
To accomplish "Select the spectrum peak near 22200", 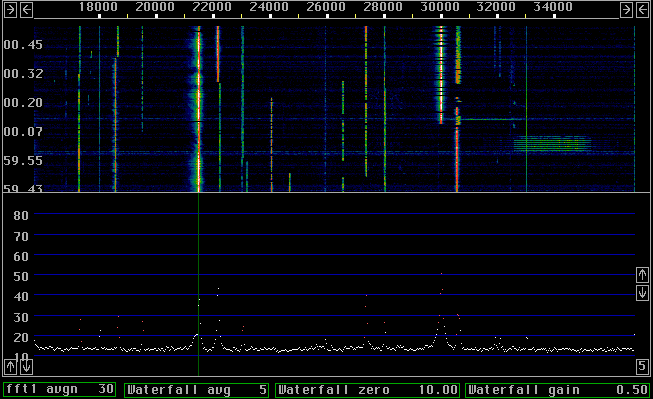I will pyautogui.click(x=218, y=288).
